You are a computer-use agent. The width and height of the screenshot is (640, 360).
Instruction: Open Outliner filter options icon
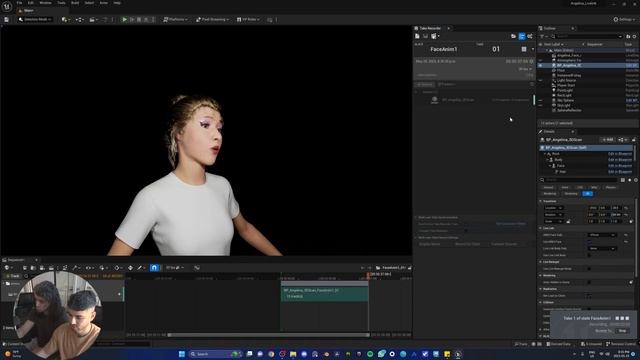click(x=543, y=36)
